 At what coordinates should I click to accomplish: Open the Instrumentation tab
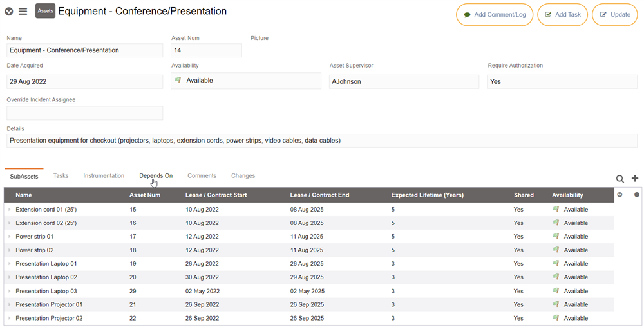[x=104, y=175]
